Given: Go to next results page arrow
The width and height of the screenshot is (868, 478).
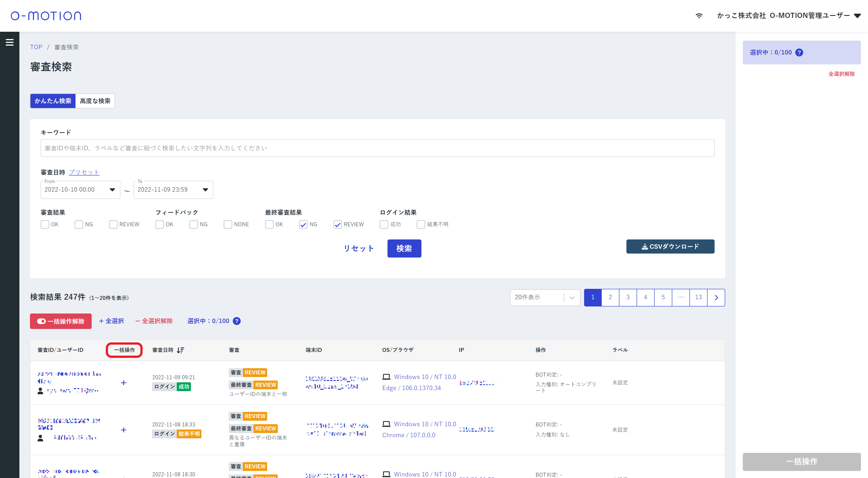Looking at the screenshot, I should point(716,297).
